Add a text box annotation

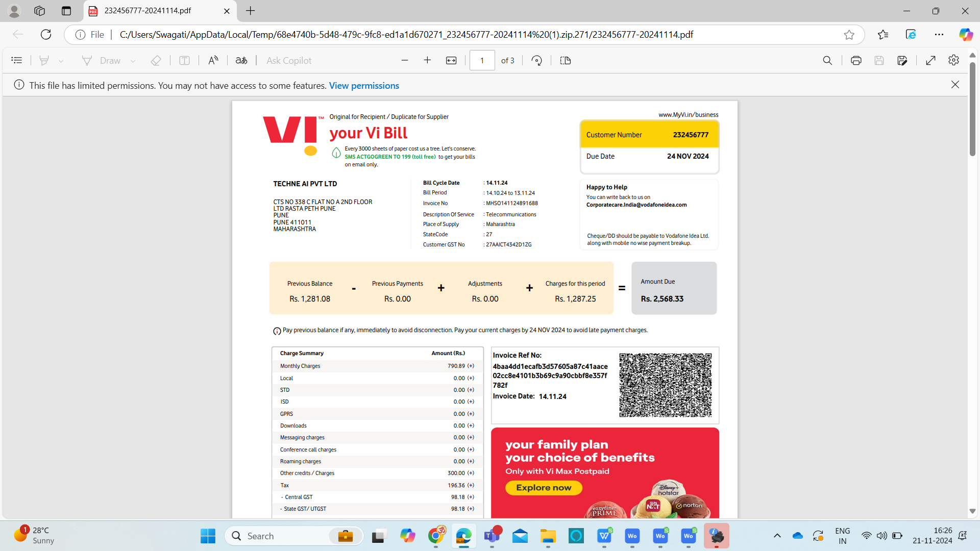point(184,61)
